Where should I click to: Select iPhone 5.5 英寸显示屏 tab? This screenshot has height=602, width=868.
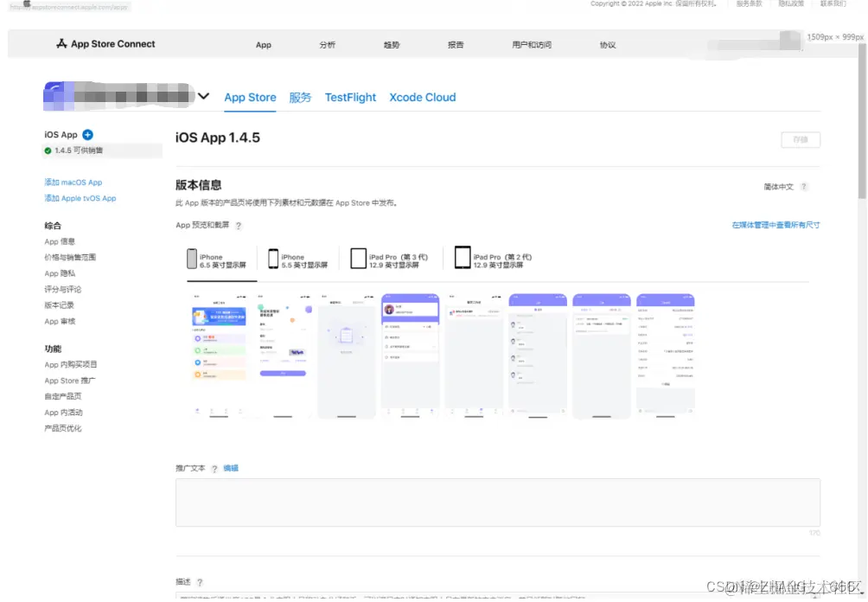297,259
